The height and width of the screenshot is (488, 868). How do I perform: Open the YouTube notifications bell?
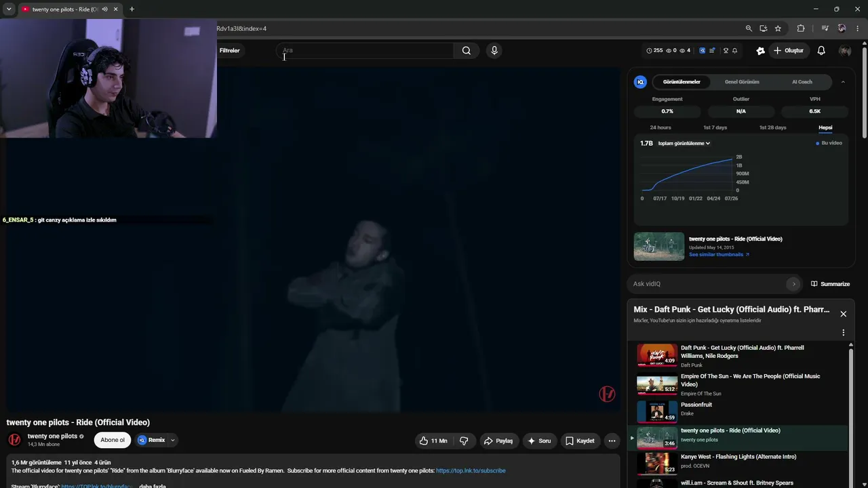click(821, 50)
